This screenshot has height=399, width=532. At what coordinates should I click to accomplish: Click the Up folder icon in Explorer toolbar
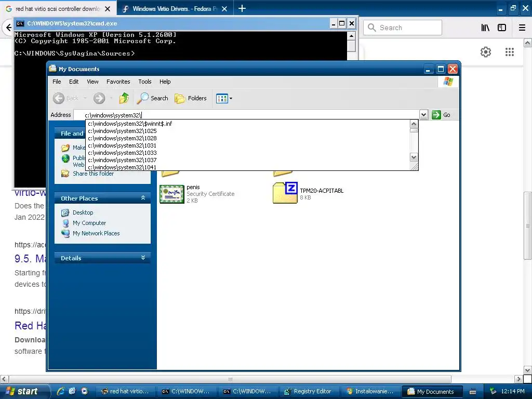124,98
